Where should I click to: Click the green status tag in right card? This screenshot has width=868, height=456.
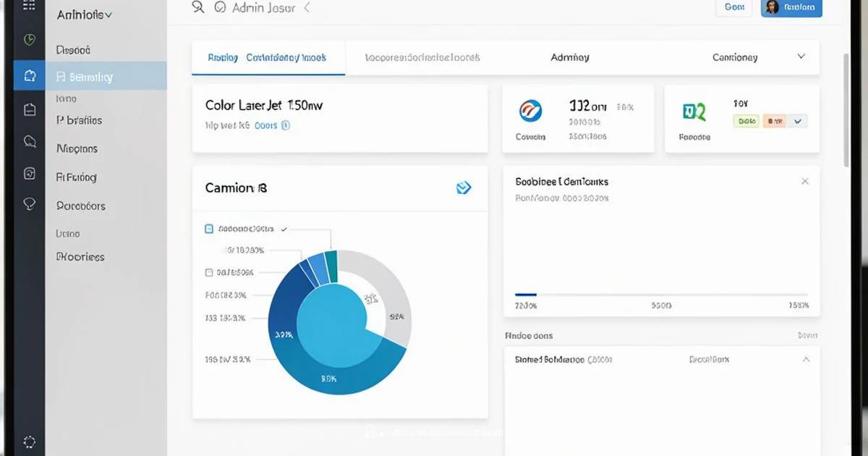coord(746,122)
